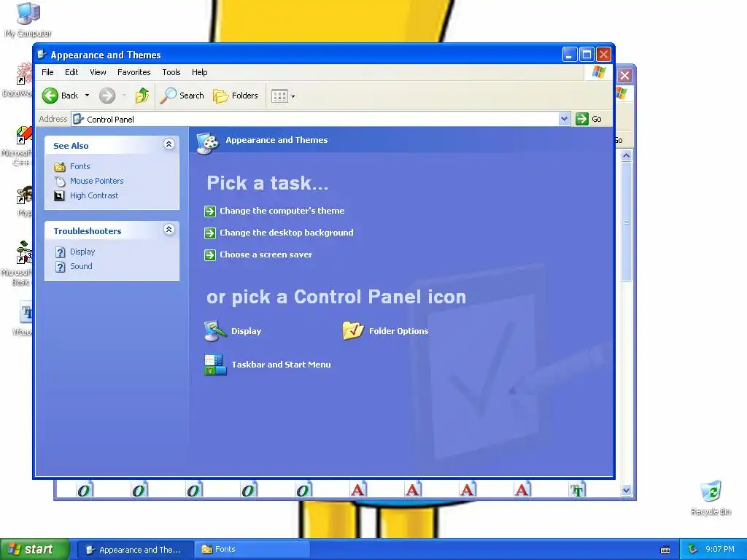
Task: Click the Display troubleshooter question-mark icon
Action: (60, 252)
